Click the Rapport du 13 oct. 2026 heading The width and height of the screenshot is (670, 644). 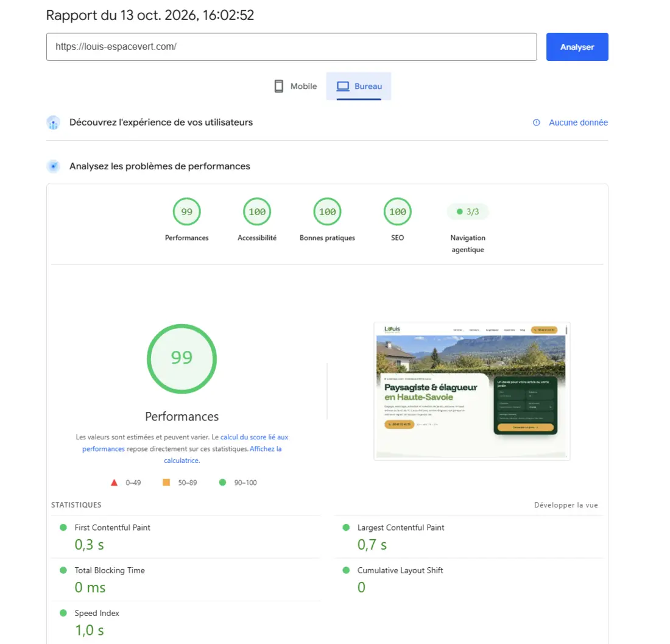(150, 15)
